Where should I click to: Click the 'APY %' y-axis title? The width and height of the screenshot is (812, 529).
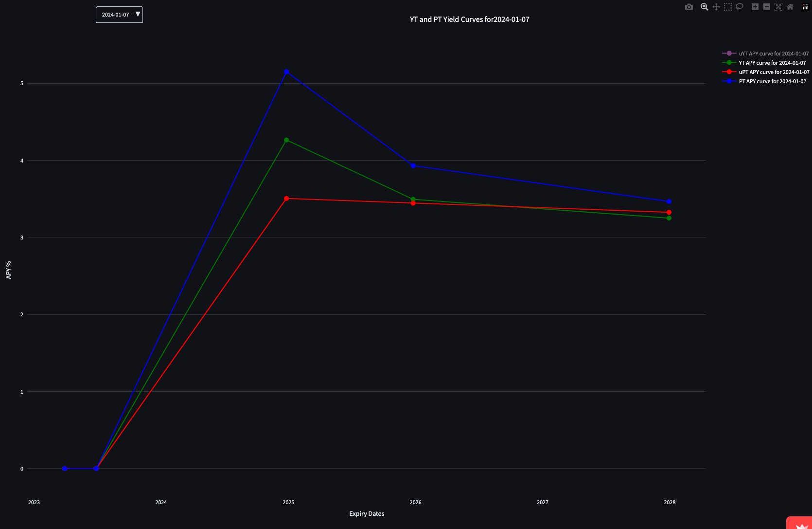point(8,270)
